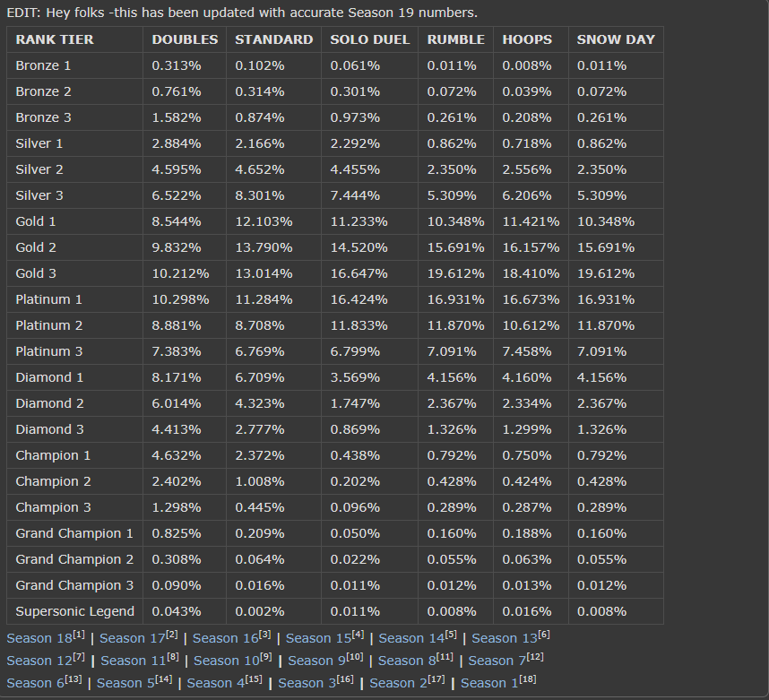Viewport: 769px width, 700px height.
Task: Select the Grand Champion 3 row label
Action: pos(74,585)
